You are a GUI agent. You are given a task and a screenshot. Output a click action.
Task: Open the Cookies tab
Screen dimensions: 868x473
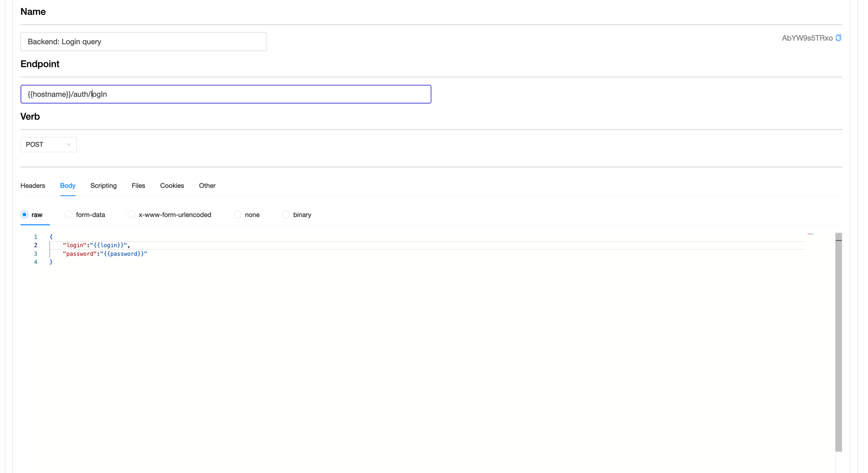click(x=172, y=186)
